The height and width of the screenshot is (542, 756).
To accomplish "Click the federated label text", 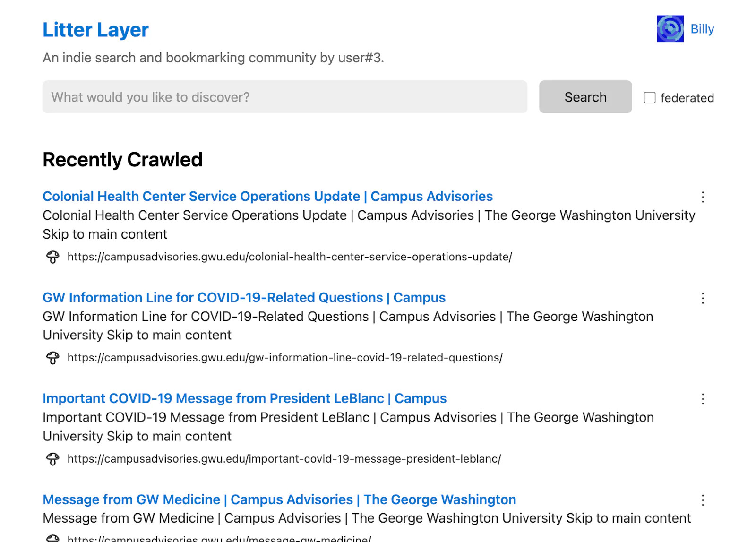I will tap(687, 98).
